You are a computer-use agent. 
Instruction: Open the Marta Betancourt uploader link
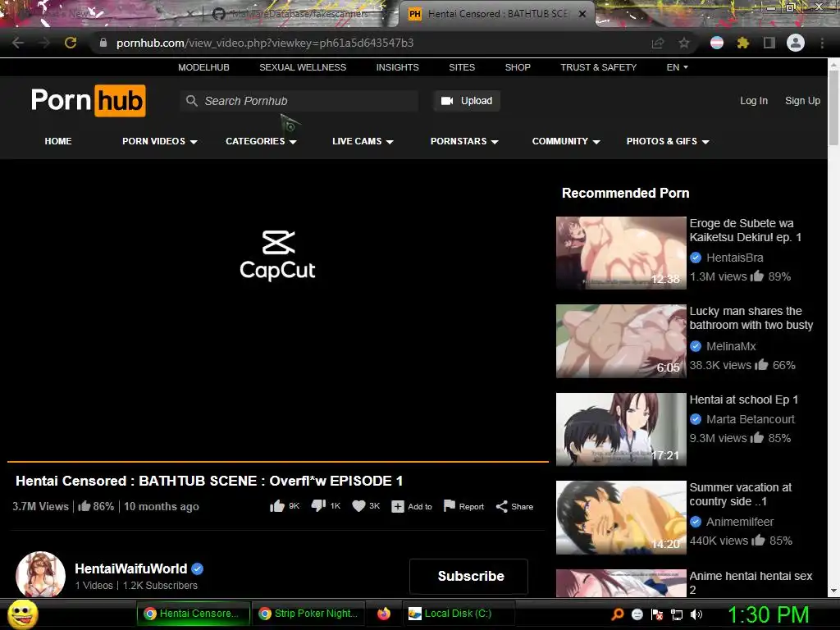(750, 419)
